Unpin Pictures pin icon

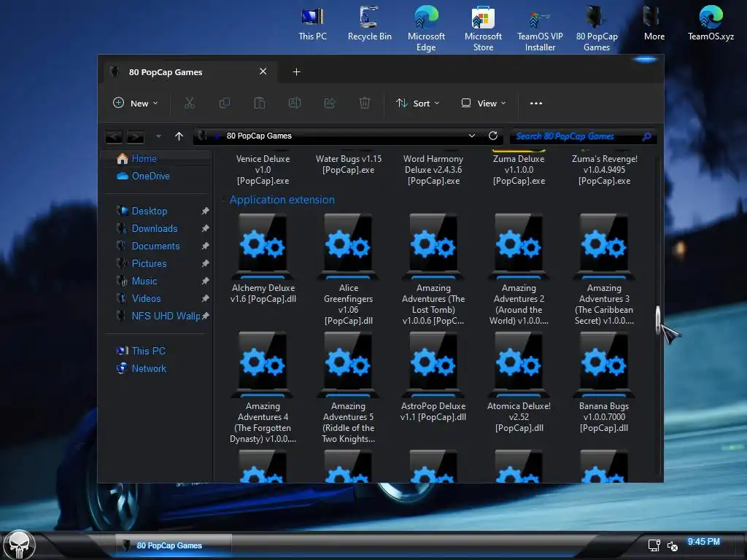click(x=205, y=263)
